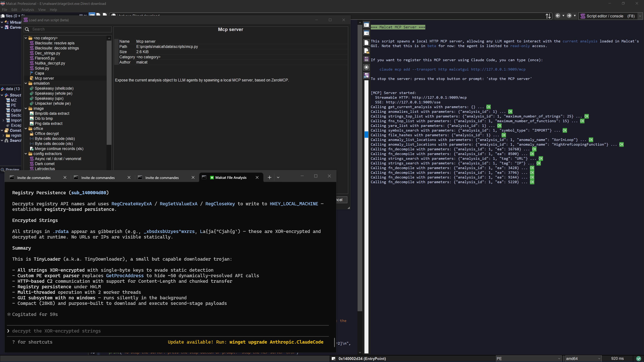Create a new script with the new-file icon
644x362 pixels.
point(366,42)
